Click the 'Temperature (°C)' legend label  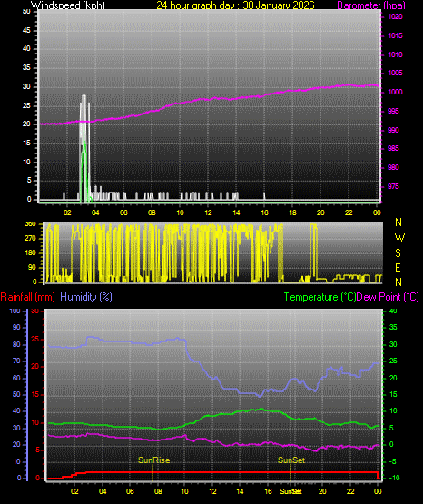point(320,297)
